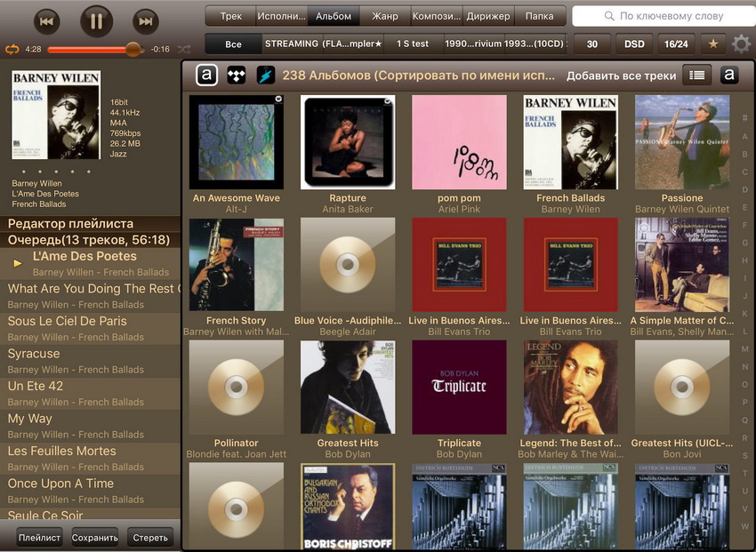Open Legend: The Best of... album

[x=570, y=388]
